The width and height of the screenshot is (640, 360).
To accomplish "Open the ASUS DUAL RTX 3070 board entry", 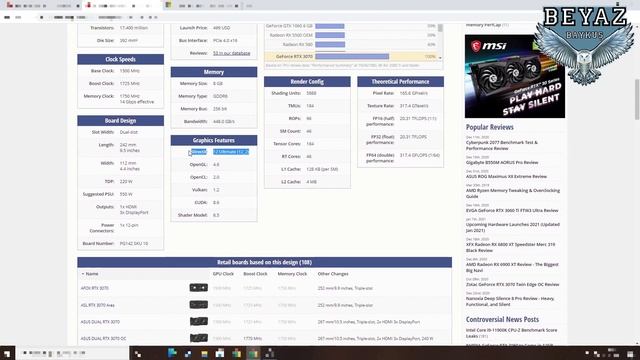I will (x=100, y=322).
